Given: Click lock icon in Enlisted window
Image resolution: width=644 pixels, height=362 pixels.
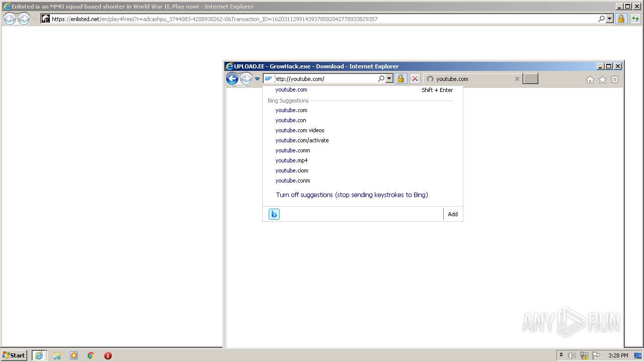Looking at the screenshot, I should tap(621, 19).
